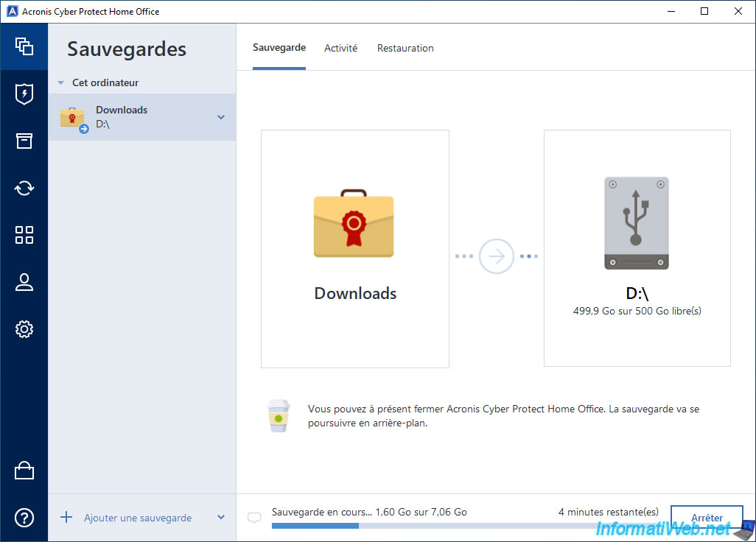
Task: Click the Cet ordinateur label
Action: click(105, 83)
